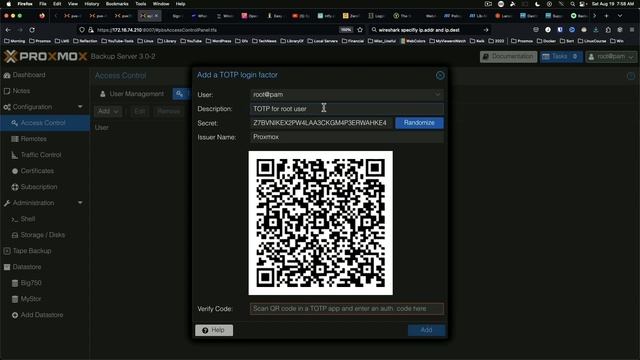
Task: Click the Firefox reload page icon
Action: [32, 30]
